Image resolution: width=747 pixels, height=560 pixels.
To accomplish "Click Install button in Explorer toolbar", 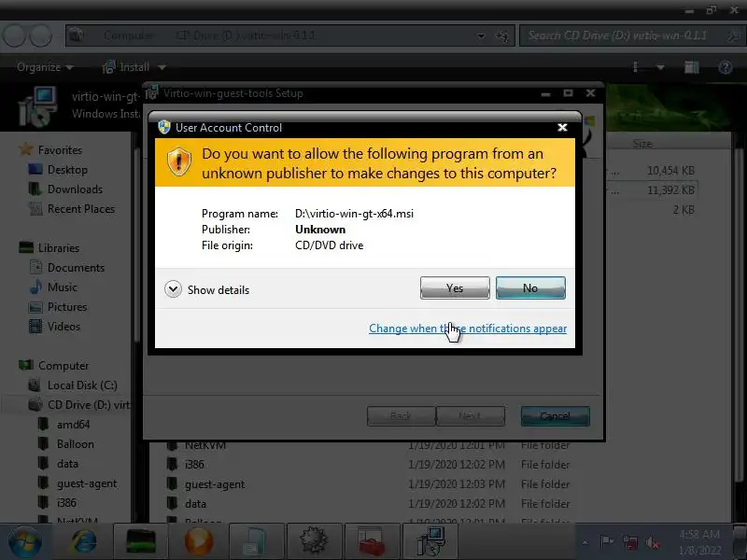I will [126, 67].
